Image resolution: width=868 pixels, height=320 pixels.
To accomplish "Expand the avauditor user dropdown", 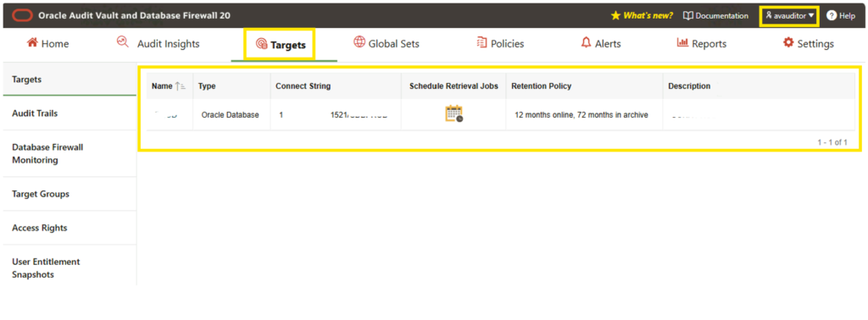I will click(x=790, y=15).
